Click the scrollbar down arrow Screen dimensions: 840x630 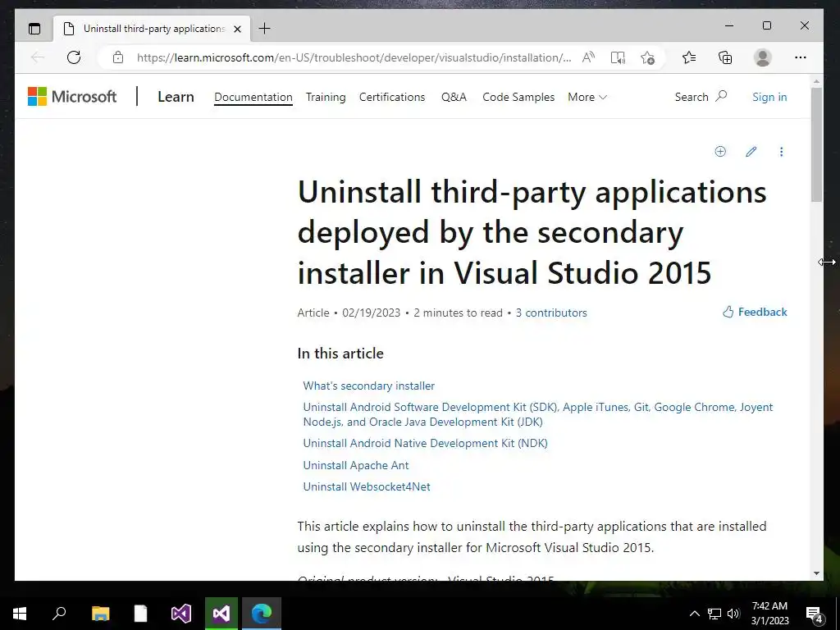(x=816, y=573)
